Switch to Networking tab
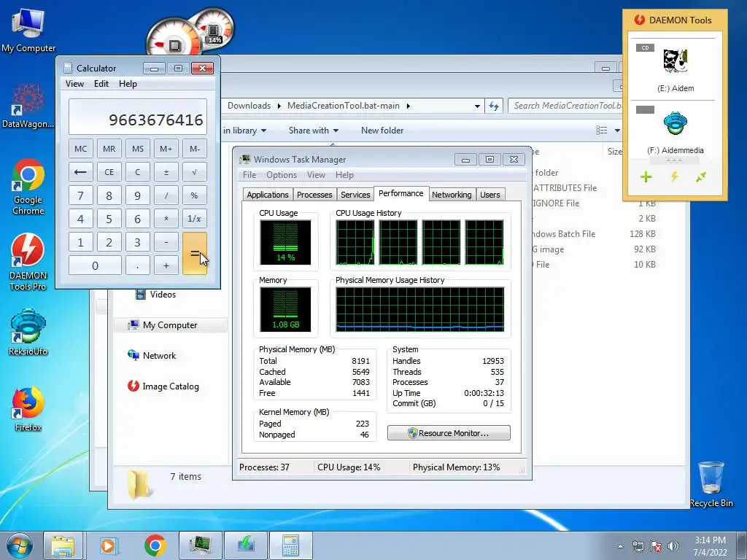 pyautogui.click(x=452, y=195)
